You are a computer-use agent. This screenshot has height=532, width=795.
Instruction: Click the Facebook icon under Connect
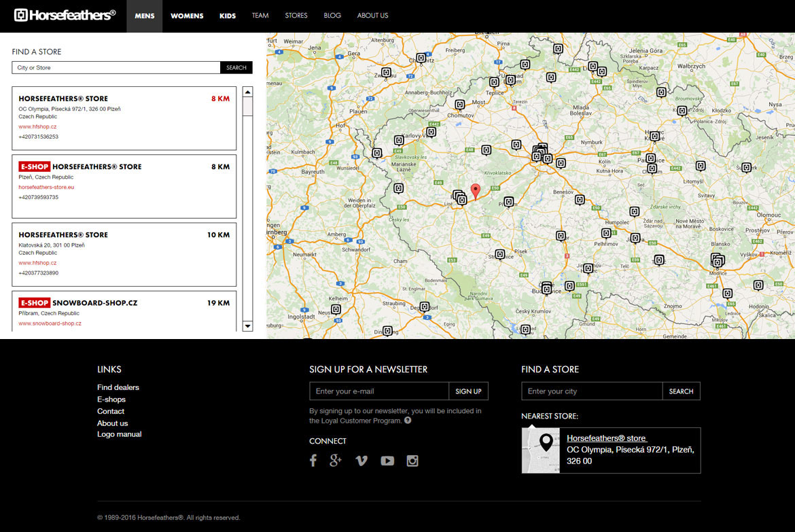point(313,461)
